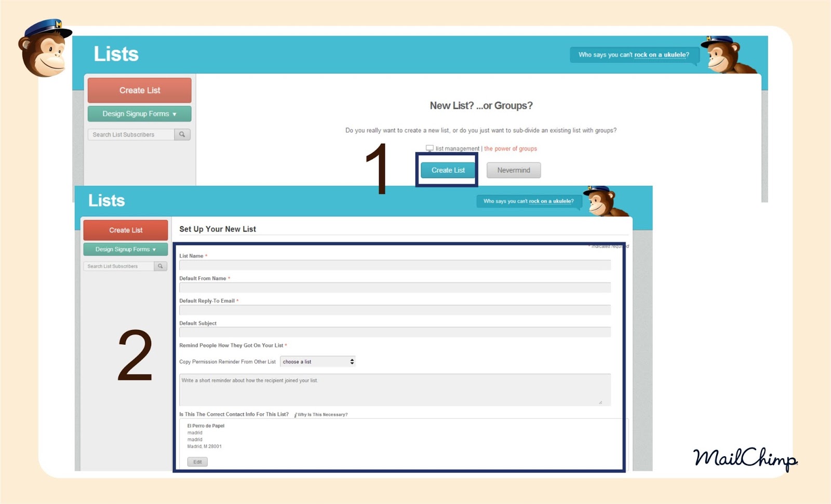Click the "New List? ...or Groups?" heading
The width and height of the screenshot is (831, 504).
(481, 106)
